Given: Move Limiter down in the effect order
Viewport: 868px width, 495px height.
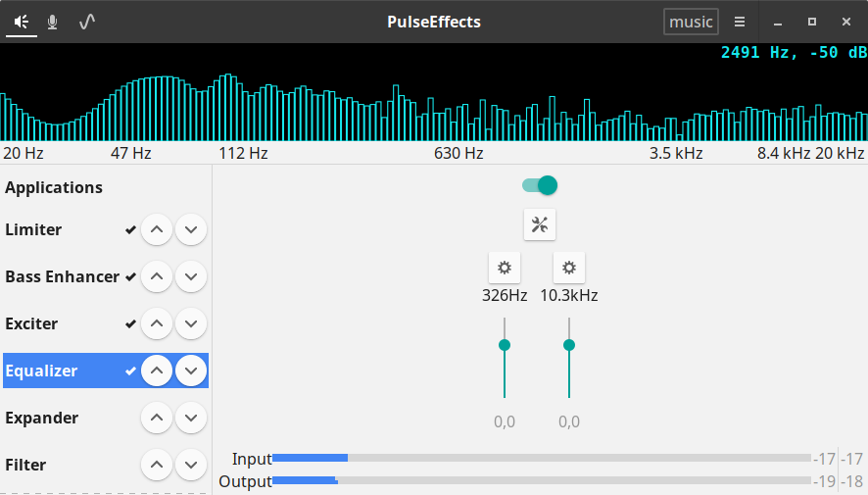Looking at the screenshot, I should coord(191,229).
